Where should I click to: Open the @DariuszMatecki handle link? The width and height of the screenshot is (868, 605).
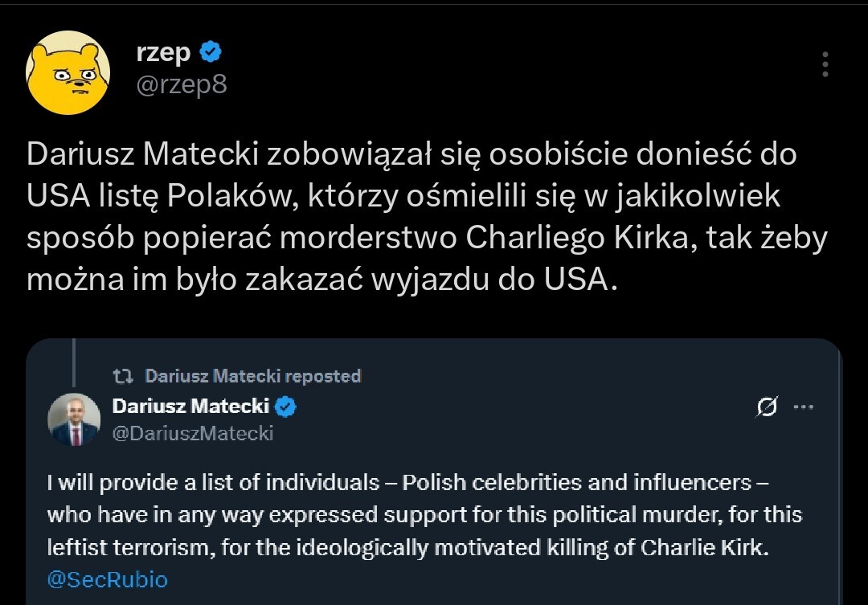192,433
